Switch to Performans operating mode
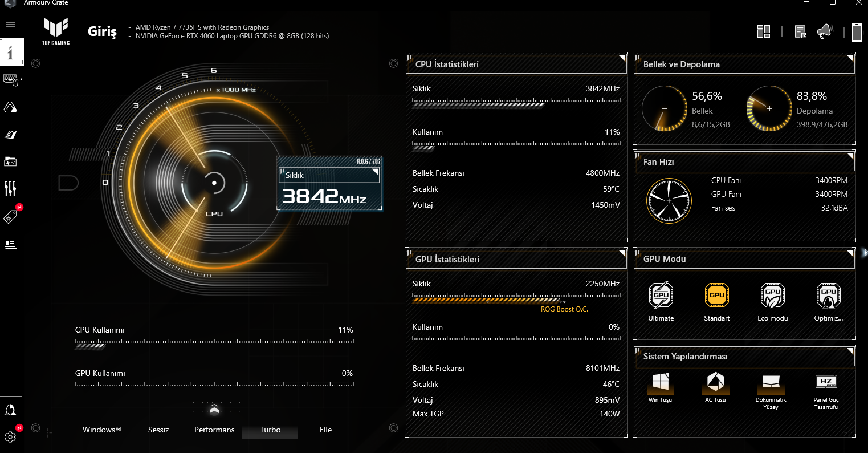 [214, 430]
